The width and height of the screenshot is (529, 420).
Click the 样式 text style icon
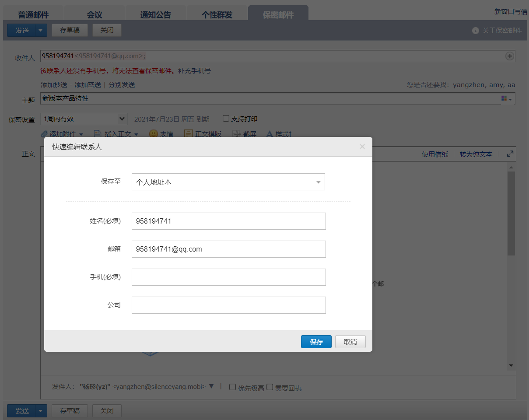coord(270,134)
